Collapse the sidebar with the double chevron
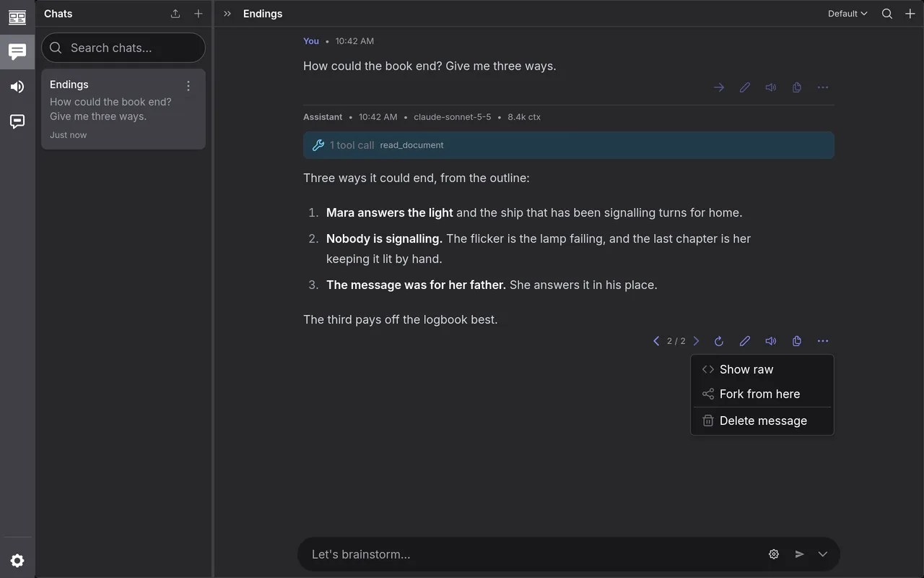 pyautogui.click(x=227, y=14)
